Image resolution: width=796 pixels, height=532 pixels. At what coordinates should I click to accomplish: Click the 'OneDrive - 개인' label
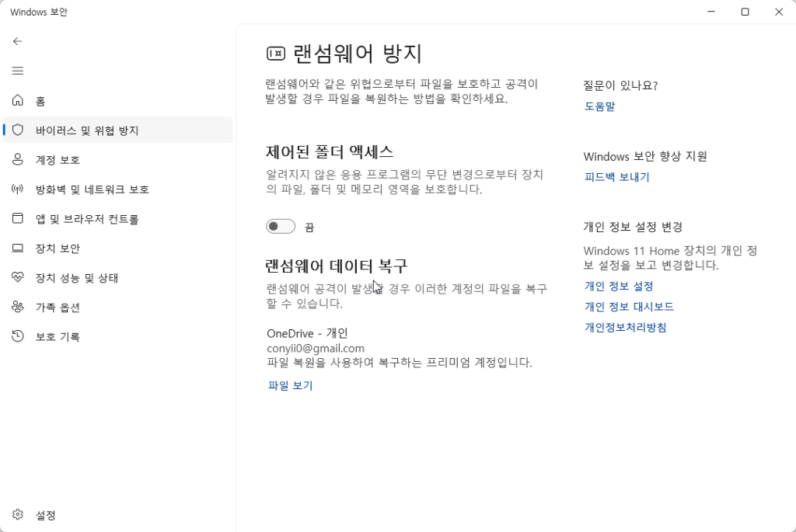click(x=307, y=333)
